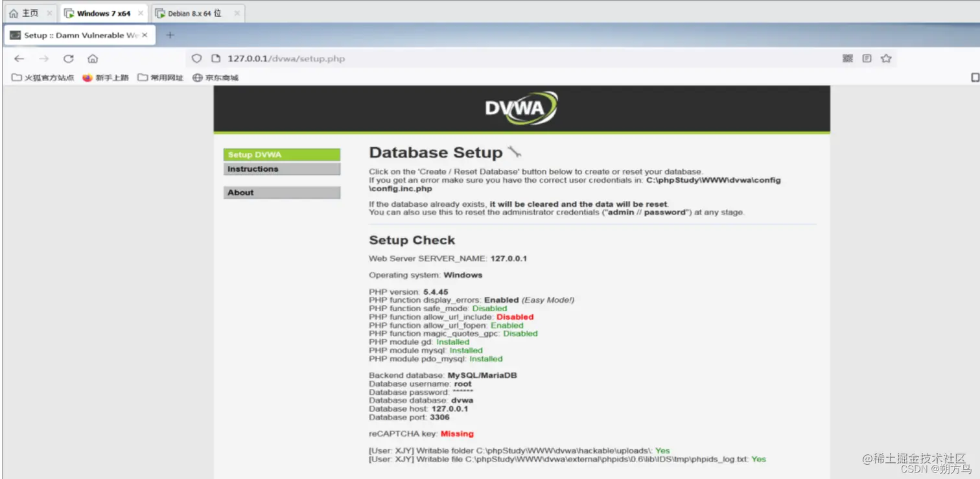This screenshot has width=980, height=479.
Task: Open the Setup DVWA menu item
Action: pyautogui.click(x=282, y=155)
